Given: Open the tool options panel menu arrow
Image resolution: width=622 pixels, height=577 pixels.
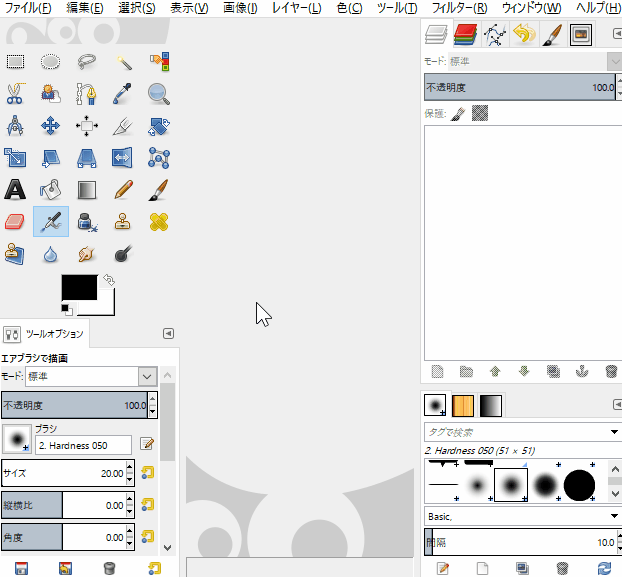Looking at the screenshot, I should [168, 334].
